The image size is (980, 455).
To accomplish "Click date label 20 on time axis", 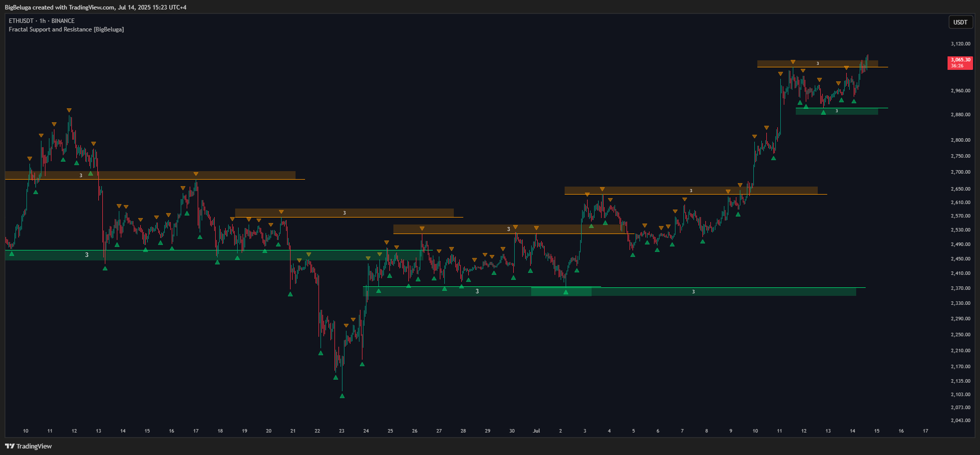I will [269, 431].
